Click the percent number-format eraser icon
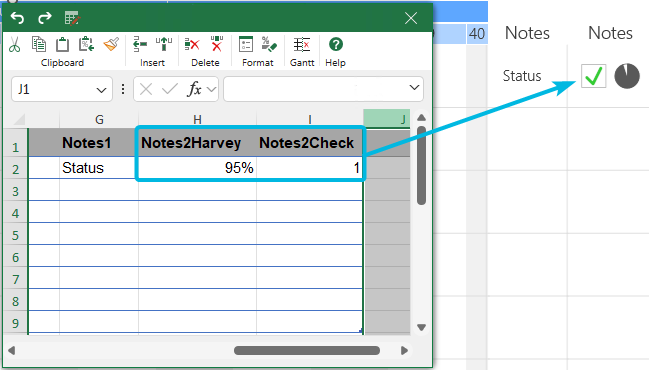The image size is (649, 370). (x=269, y=44)
